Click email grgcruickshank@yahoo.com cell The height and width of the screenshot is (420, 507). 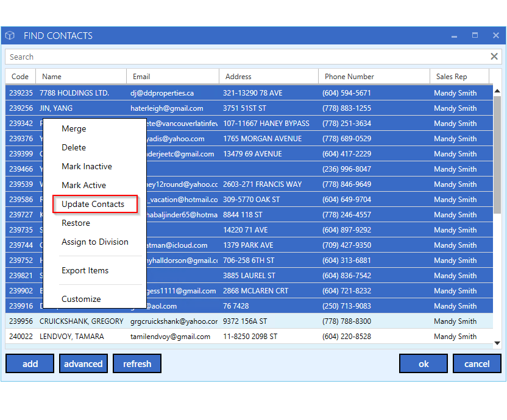[174, 321]
